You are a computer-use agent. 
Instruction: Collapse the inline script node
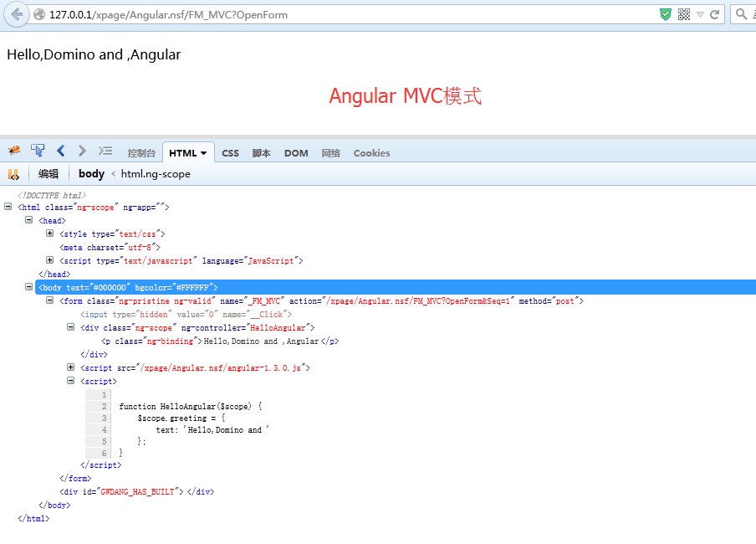[x=70, y=381]
